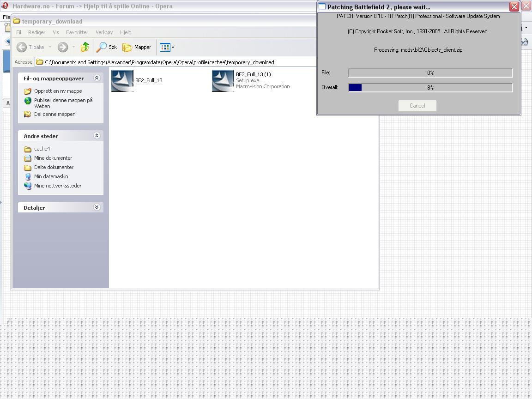
Task: Expand the Detaljer panel
Action: [97, 207]
